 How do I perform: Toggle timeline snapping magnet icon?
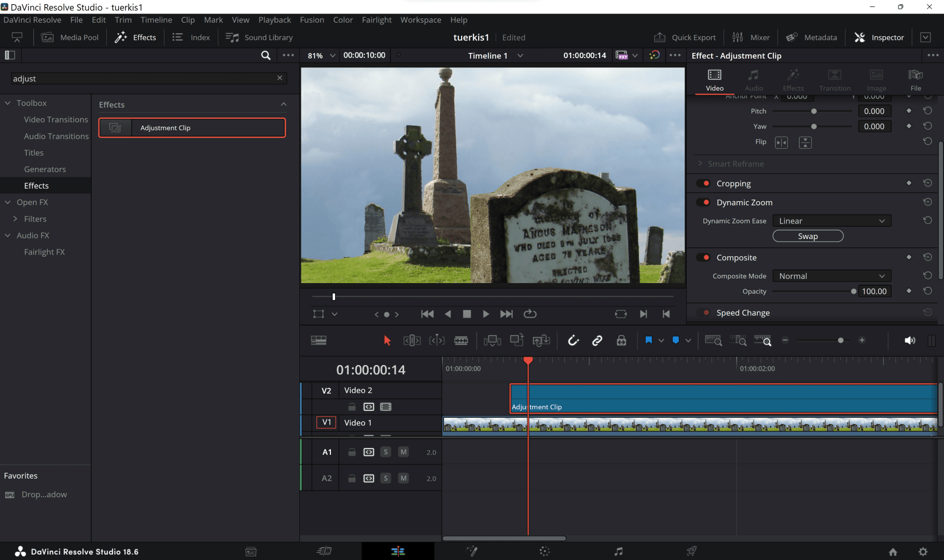click(573, 341)
